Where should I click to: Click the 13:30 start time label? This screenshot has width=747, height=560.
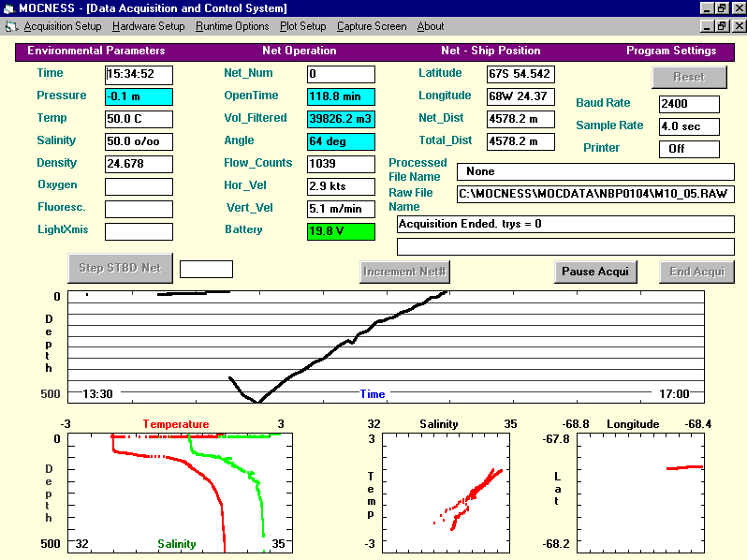coord(97,394)
